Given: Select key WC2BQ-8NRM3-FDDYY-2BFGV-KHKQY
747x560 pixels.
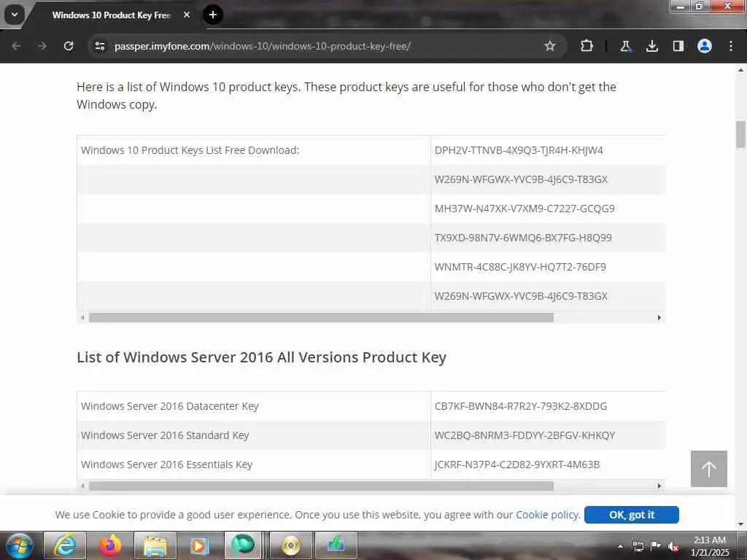Looking at the screenshot, I should coord(525,435).
